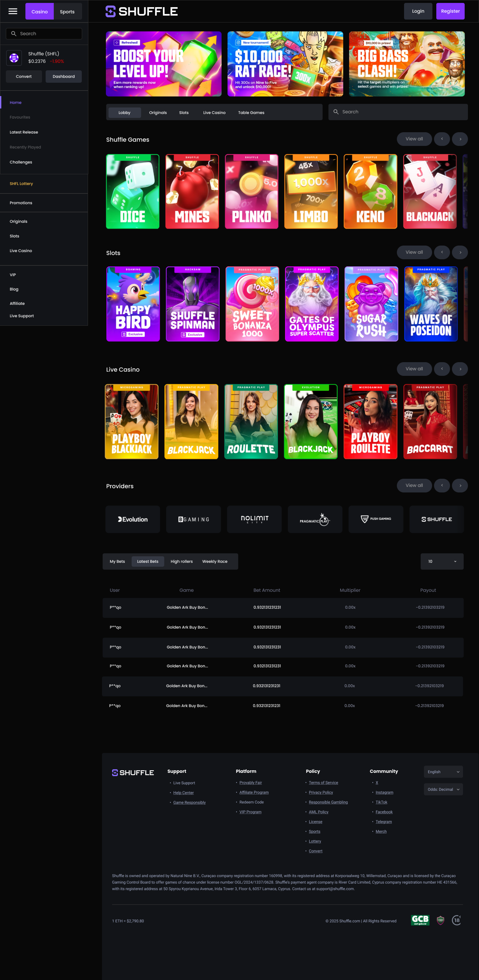Screen dimensions: 479x980
Task: Click the 18+ age restriction icon
Action: click(456, 920)
